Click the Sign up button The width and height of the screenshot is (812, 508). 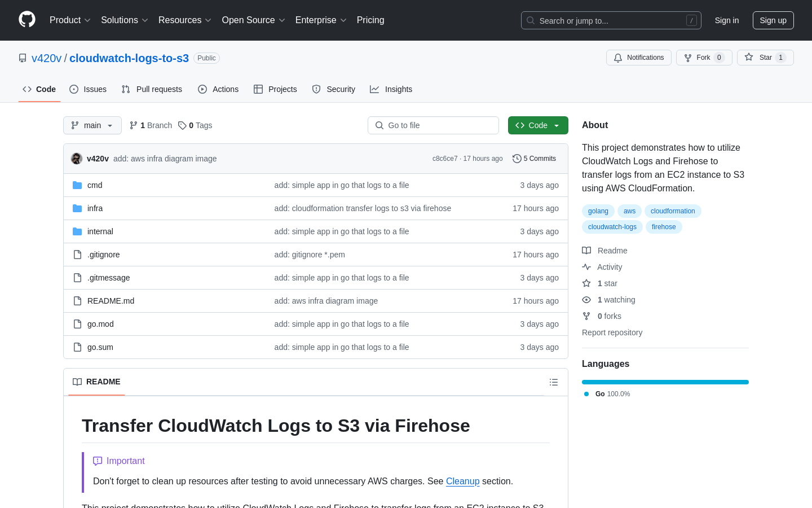(773, 20)
